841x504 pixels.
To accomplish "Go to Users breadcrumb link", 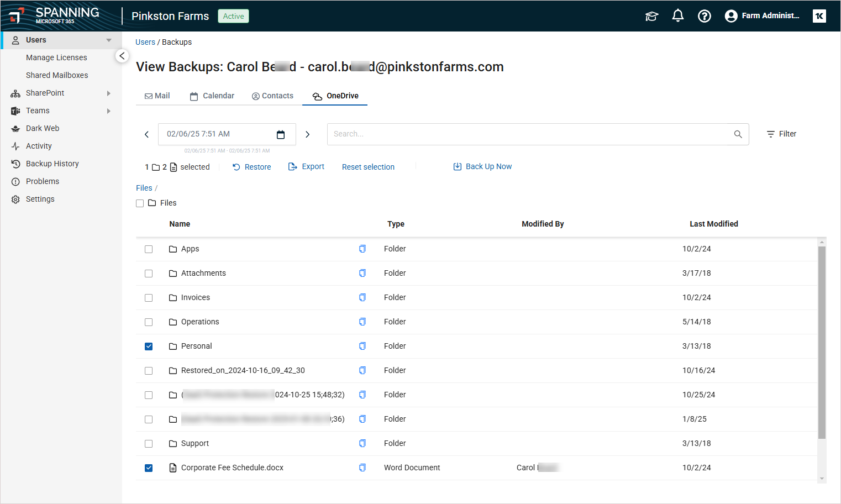I will [x=145, y=42].
